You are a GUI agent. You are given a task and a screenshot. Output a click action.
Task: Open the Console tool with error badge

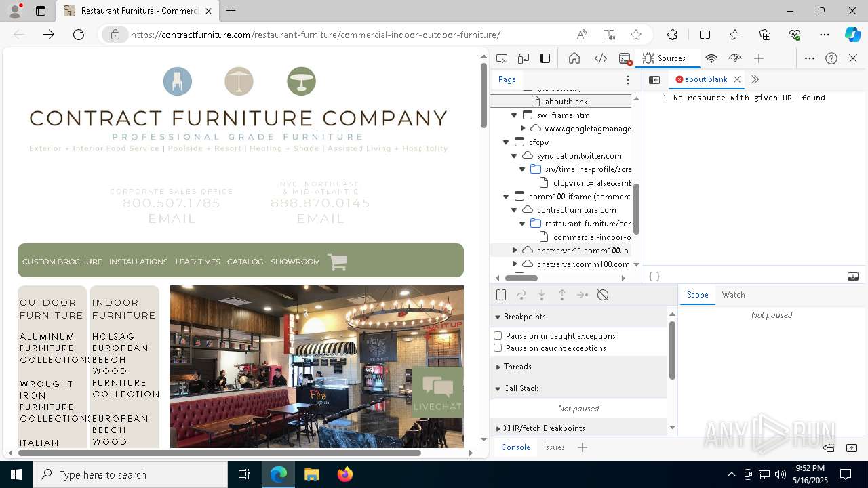point(625,59)
